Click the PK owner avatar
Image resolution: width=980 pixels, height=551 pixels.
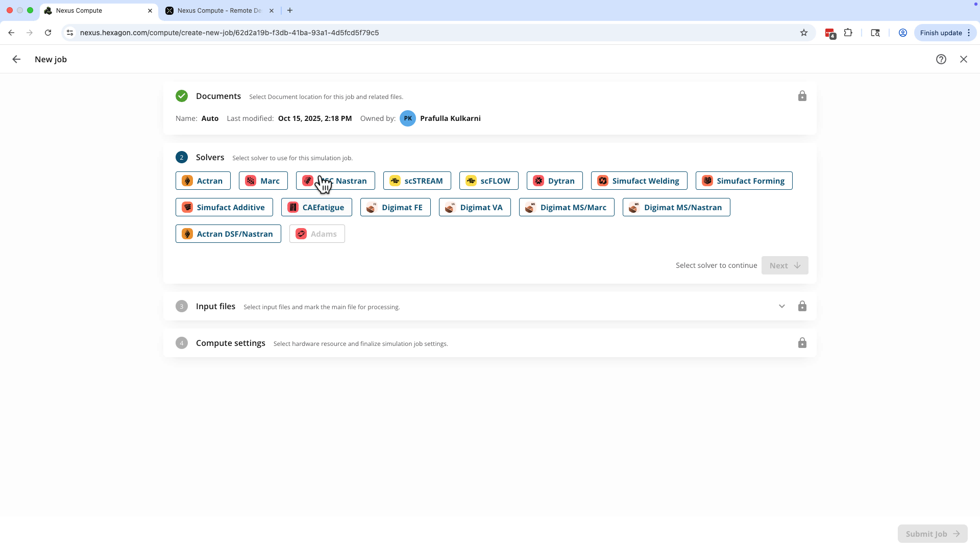[408, 118]
